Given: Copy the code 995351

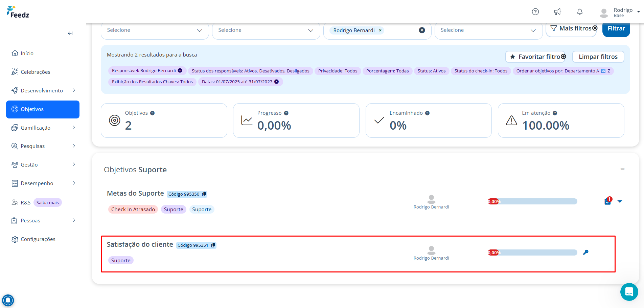Looking at the screenshot, I should [213, 245].
